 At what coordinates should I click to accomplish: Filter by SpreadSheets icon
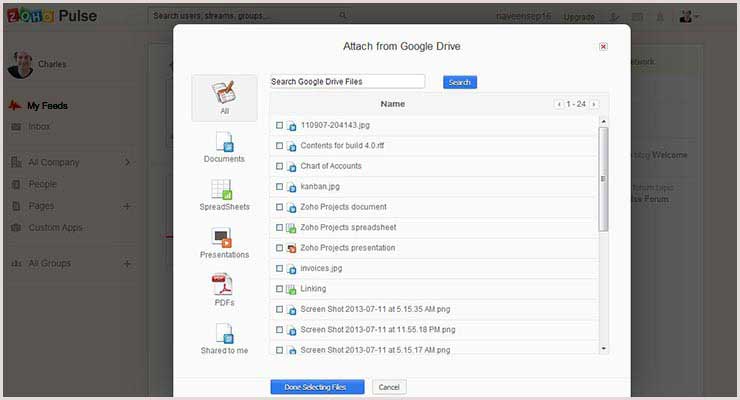pos(223,189)
